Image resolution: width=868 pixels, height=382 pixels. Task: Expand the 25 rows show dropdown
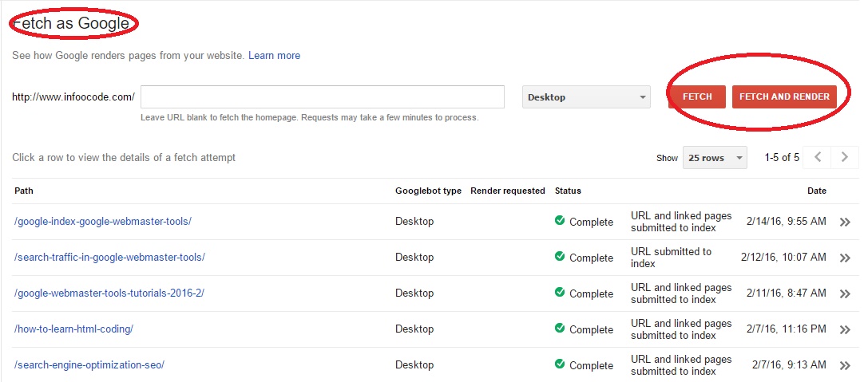(714, 158)
